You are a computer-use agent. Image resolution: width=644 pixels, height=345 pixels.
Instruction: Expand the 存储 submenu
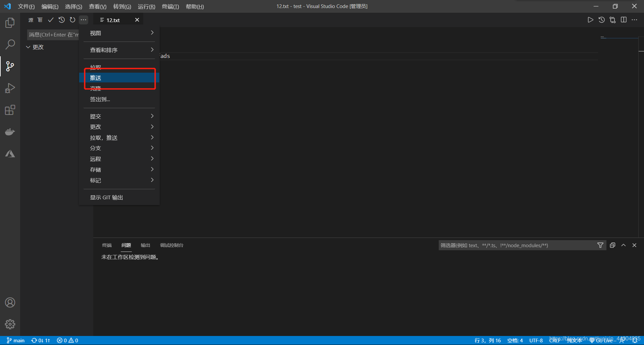tap(119, 169)
